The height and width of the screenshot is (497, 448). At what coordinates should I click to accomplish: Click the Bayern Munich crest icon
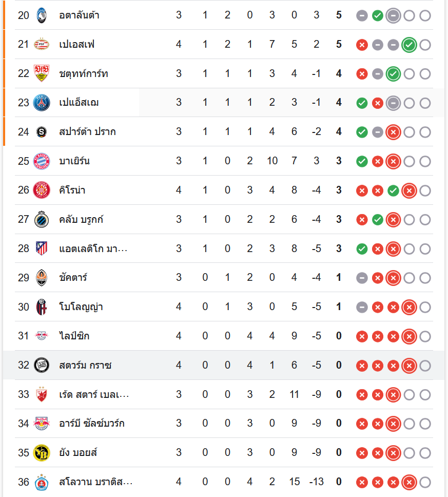42,161
